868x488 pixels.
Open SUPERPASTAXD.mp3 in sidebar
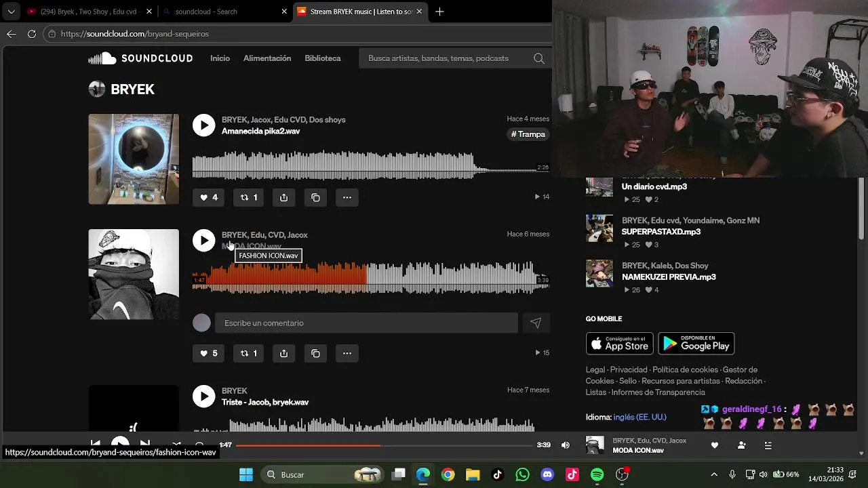[661, 232]
